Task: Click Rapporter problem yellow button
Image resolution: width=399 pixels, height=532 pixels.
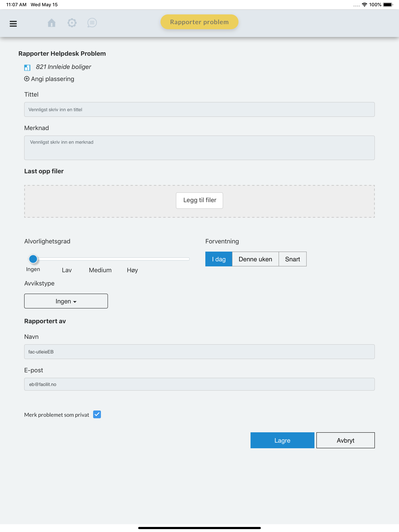Action: click(x=199, y=22)
